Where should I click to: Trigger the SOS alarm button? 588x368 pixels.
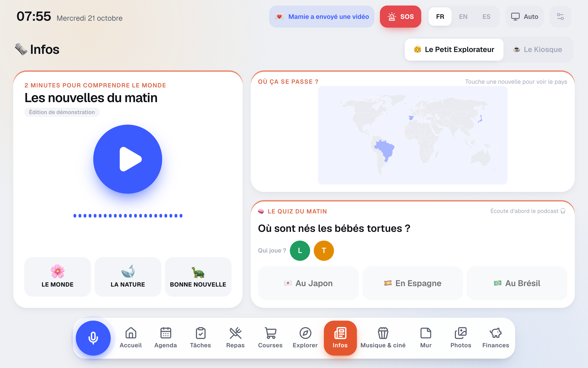(x=400, y=17)
